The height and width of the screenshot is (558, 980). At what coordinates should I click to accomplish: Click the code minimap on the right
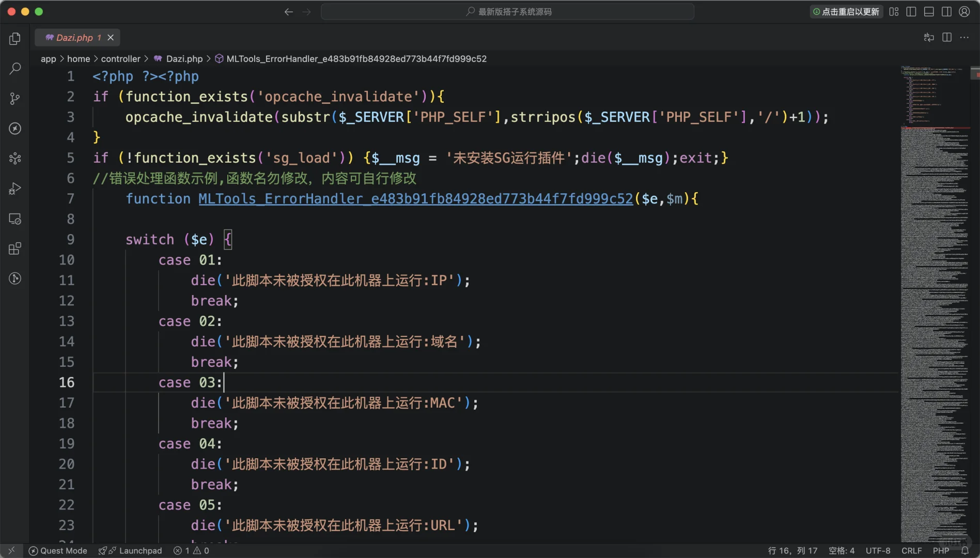(x=935, y=304)
